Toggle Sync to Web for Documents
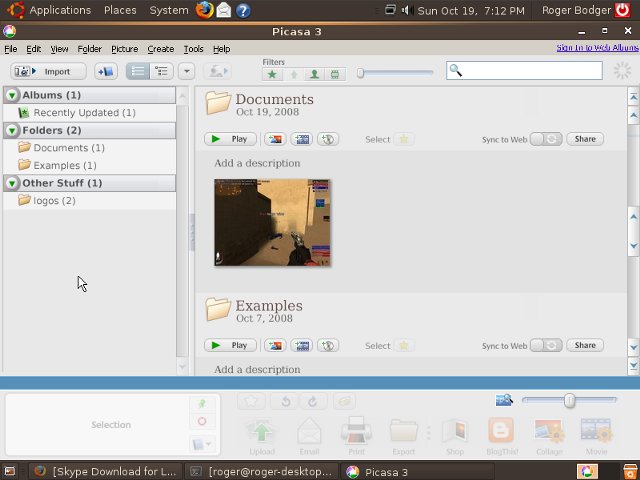 (x=546, y=139)
